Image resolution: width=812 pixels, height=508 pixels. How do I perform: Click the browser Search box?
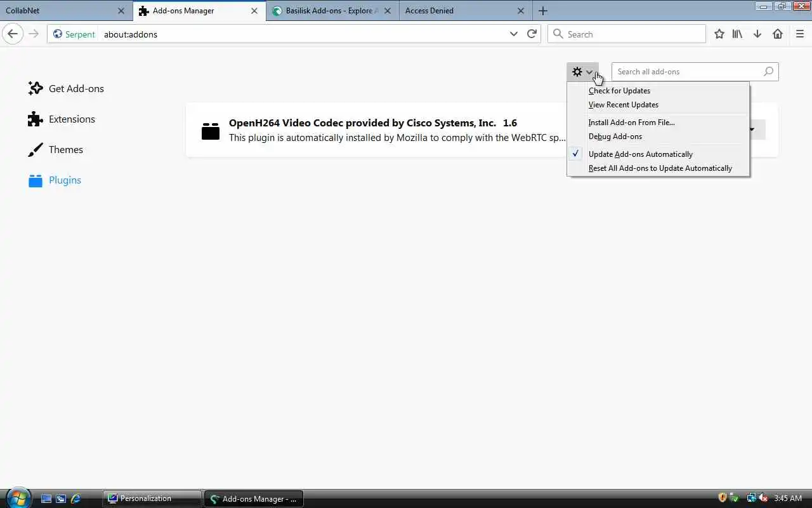tap(627, 34)
